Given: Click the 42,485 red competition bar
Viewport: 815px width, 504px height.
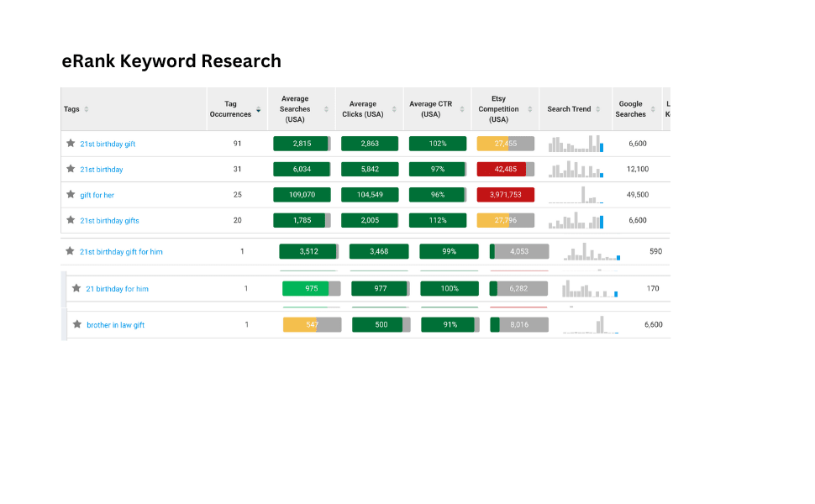Looking at the screenshot, I should point(506,169).
